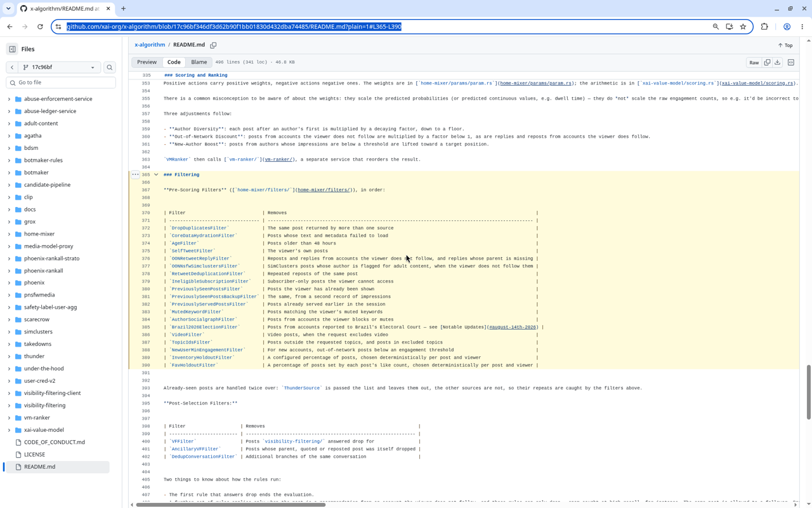Focus the Go to file search field
The height and width of the screenshot is (508, 812).
click(x=61, y=83)
